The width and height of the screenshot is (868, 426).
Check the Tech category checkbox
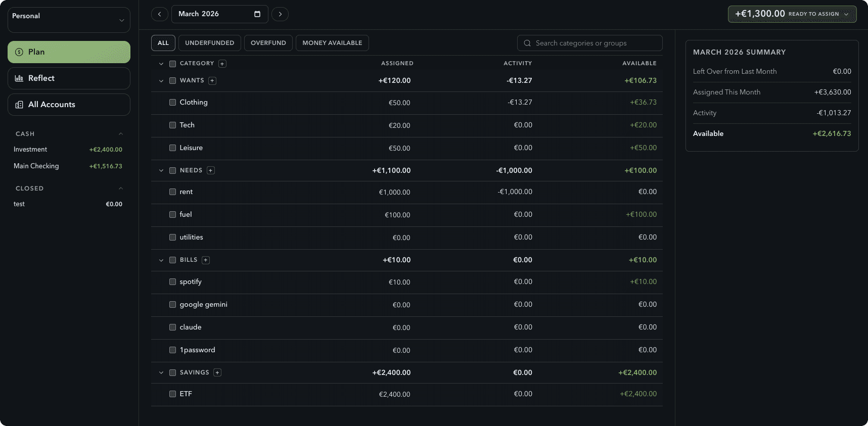click(172, 125)
